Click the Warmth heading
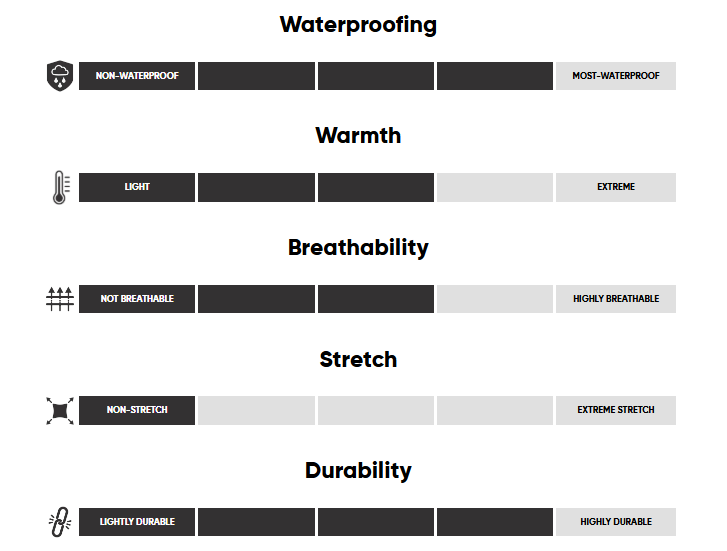Screen dimensions: 727x551 [358, 135]
